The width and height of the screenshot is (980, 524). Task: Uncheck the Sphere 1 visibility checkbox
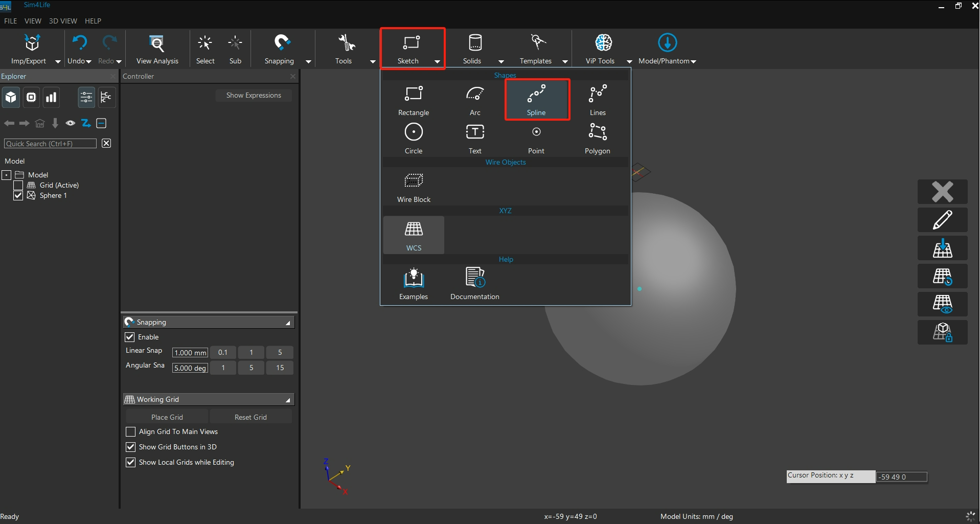pos(18,196)
